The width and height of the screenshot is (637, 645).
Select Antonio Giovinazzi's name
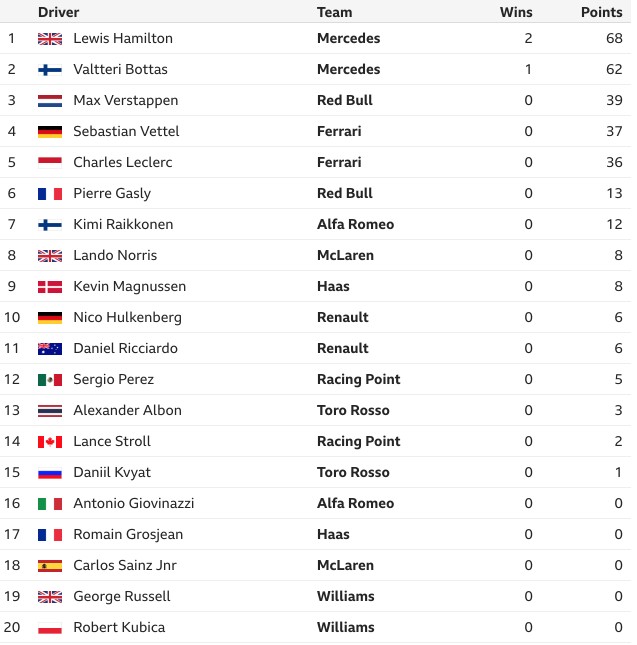coord(134,503)
